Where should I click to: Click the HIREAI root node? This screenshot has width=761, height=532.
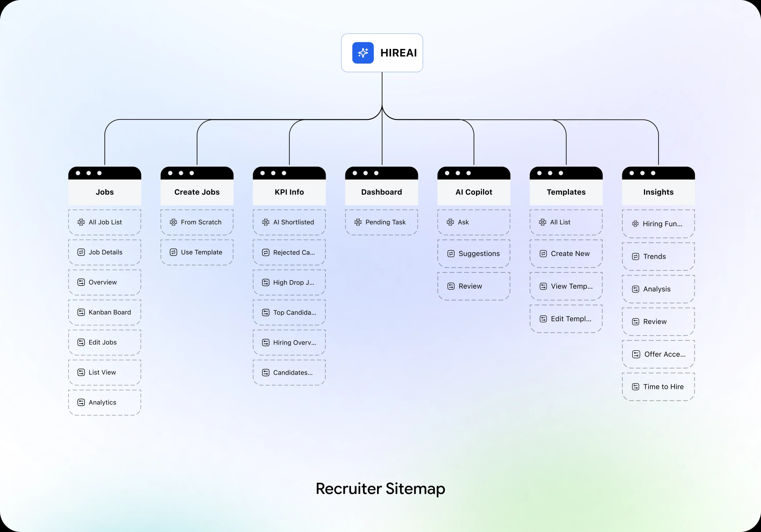pos(382,53)
